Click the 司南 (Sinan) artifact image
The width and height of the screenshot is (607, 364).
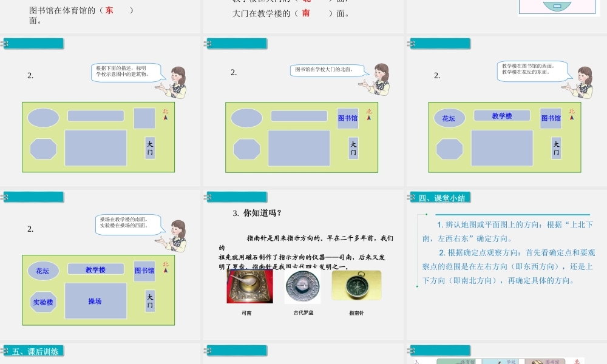click(x=251, y=286)
